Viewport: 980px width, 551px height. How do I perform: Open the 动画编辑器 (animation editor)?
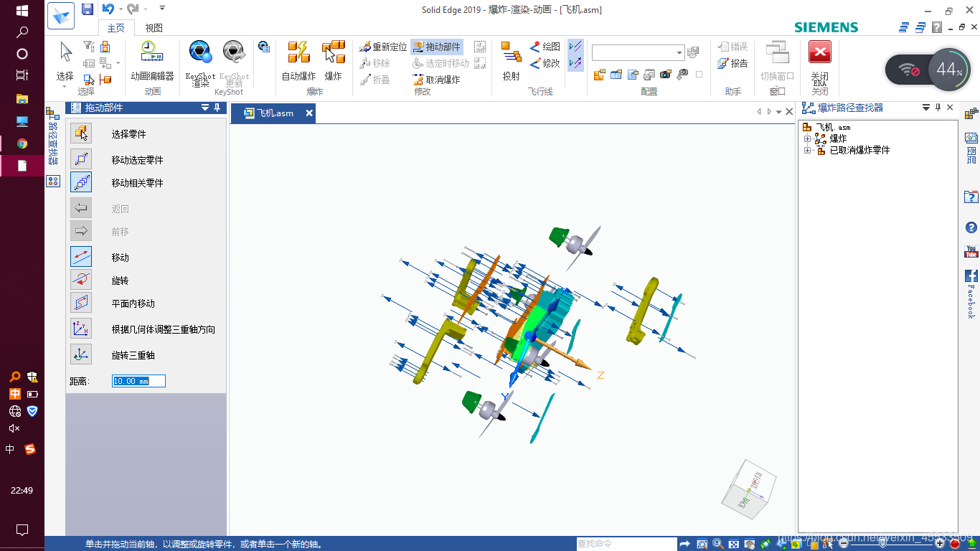(152, 60)
